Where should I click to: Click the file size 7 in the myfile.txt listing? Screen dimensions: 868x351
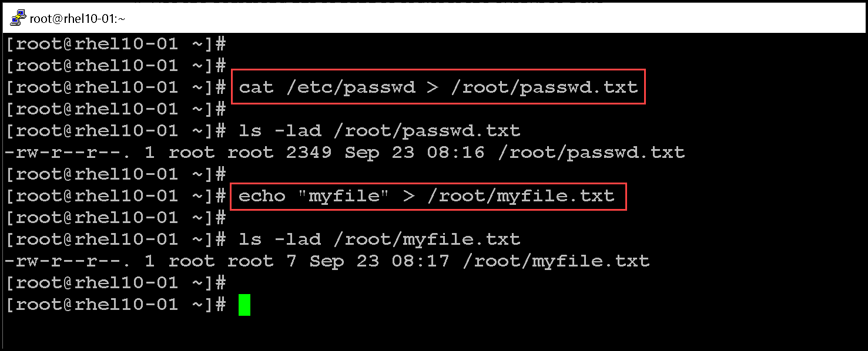291,261
